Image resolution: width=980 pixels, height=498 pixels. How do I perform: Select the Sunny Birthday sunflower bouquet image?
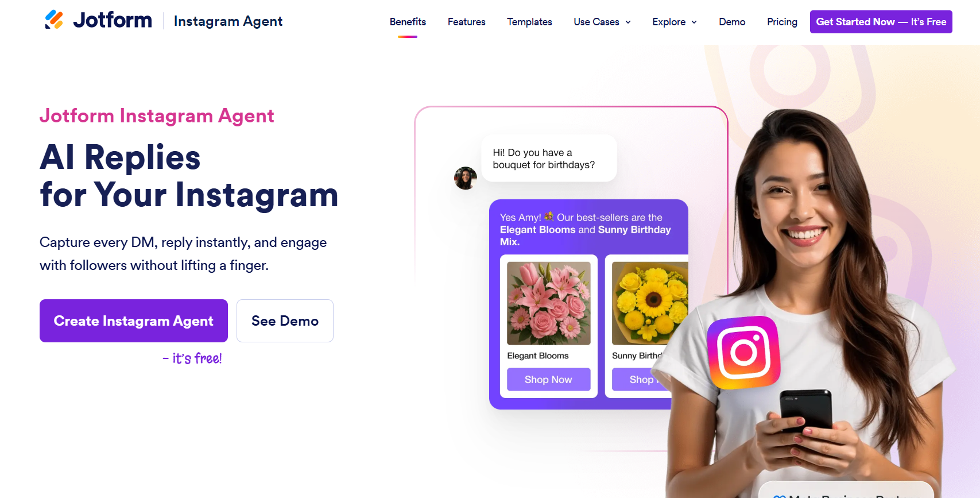click(650, 303)
